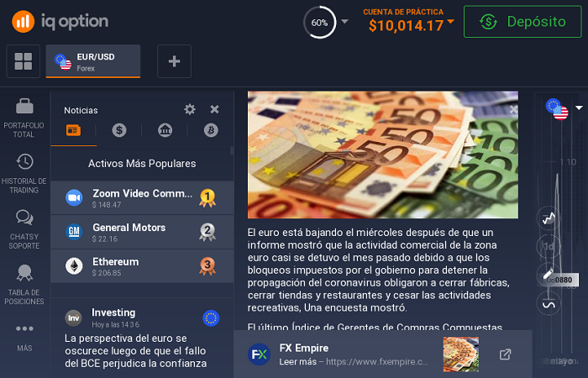Click EU flag on Investing news
This screenshot has width=588, height=378.
211,318
